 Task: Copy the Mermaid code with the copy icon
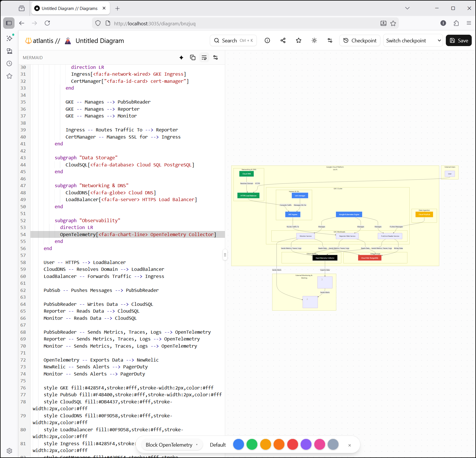pyautogui.click(x=193, y=58)
